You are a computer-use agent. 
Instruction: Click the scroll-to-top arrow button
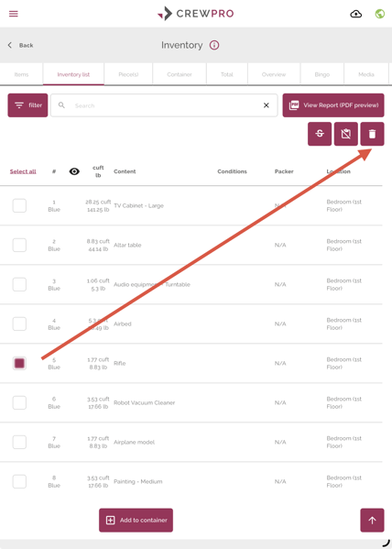pos(372,521)
